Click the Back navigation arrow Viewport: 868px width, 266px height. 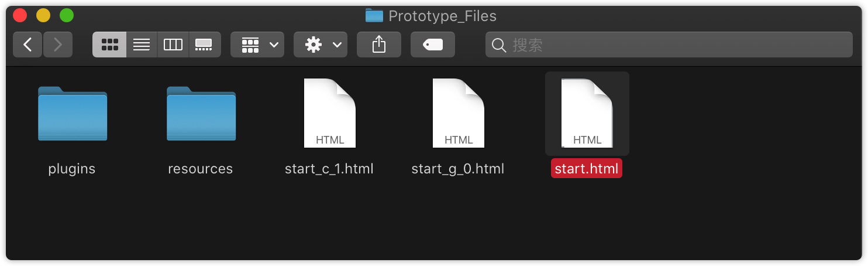(x=27, y=45)
